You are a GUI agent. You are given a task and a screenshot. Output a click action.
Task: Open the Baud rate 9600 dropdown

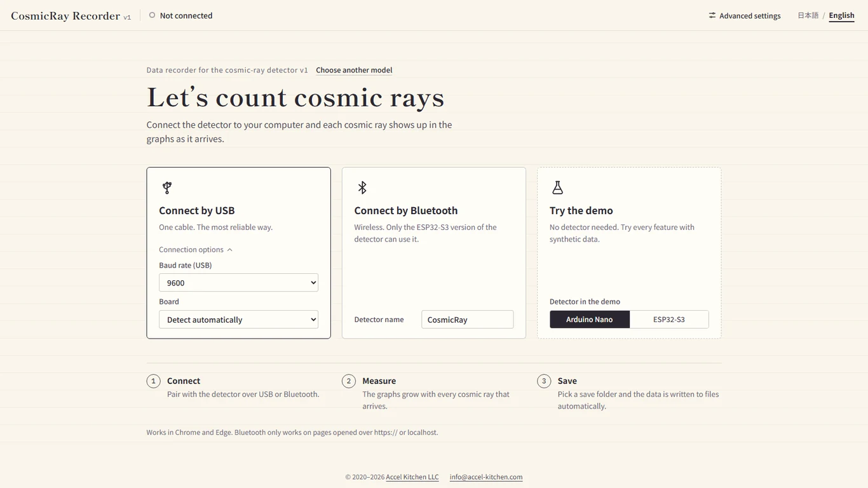point(238,283)
